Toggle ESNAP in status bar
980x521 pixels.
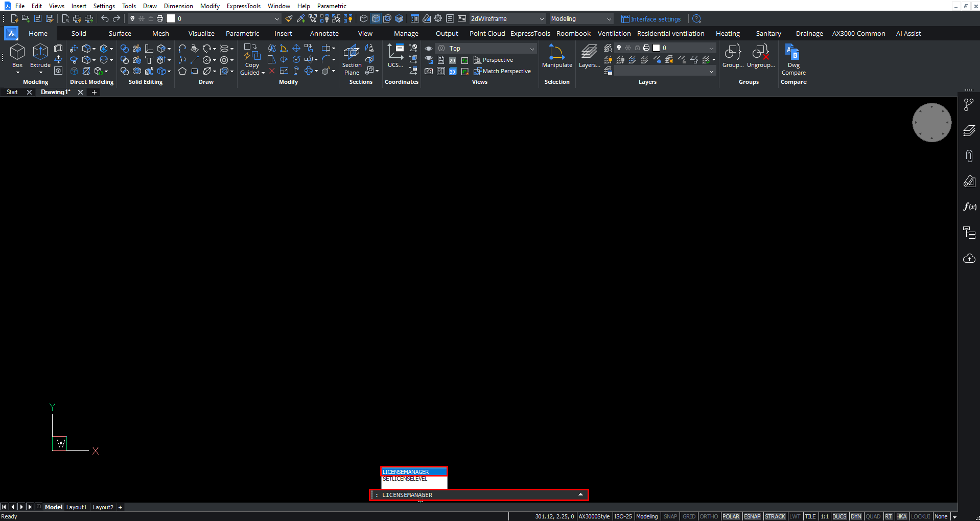coord(752,516)
